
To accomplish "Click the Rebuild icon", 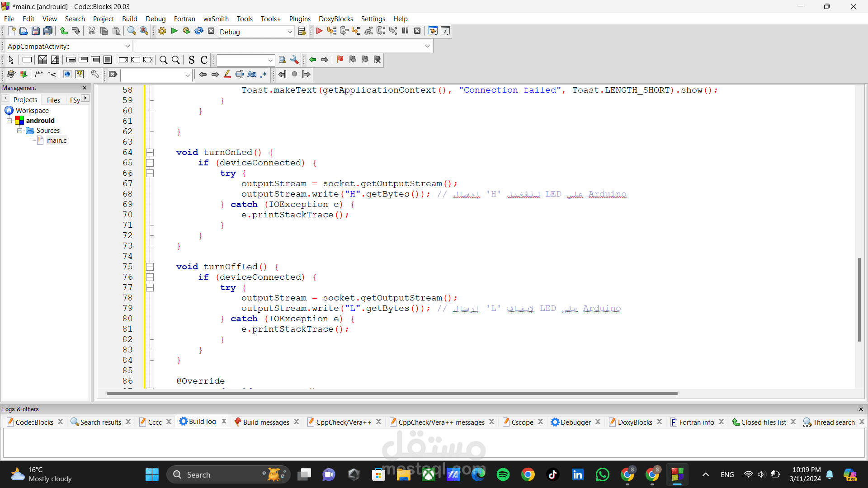I will click(199, 31).
